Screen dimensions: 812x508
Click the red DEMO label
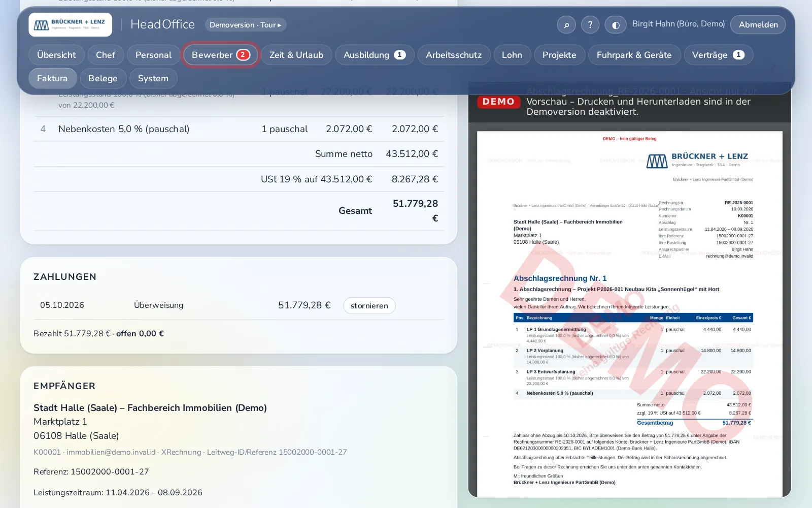tap(498, 102)
